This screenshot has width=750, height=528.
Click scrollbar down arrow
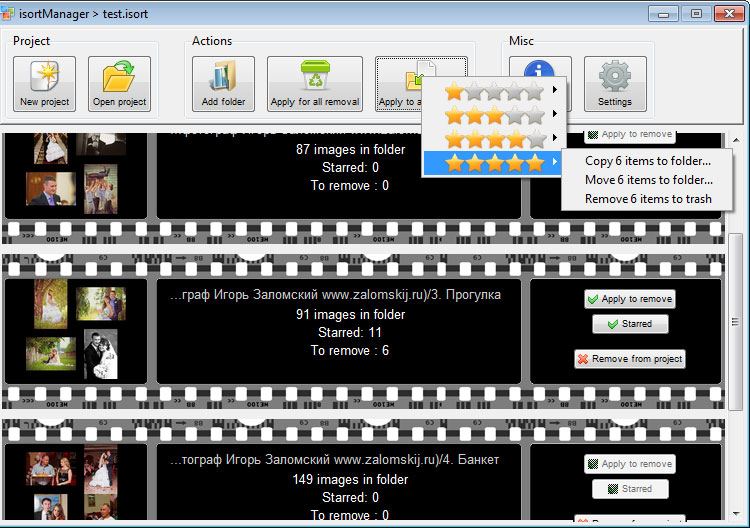tap(736, 514)
